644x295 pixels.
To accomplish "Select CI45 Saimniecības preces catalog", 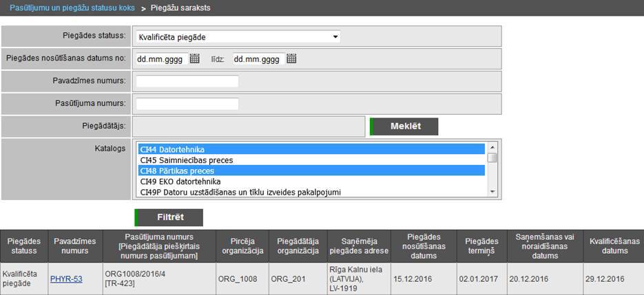I will 311,160.
